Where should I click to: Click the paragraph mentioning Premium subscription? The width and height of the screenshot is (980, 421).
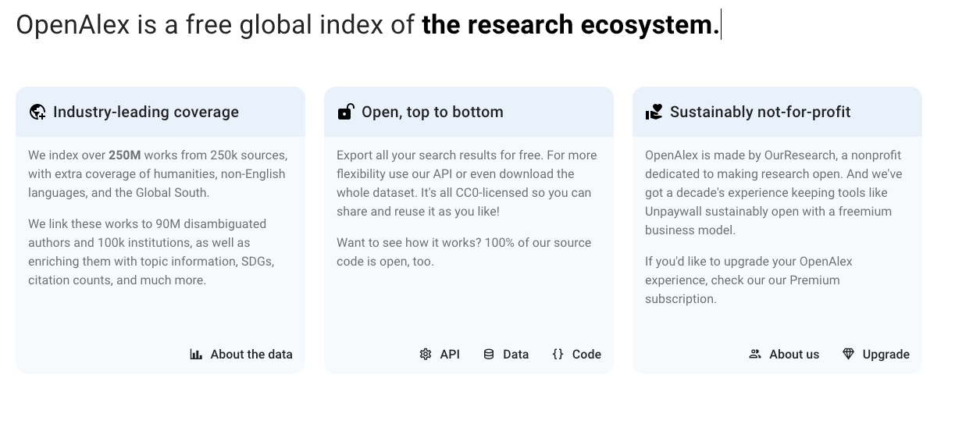pos(749,280)
